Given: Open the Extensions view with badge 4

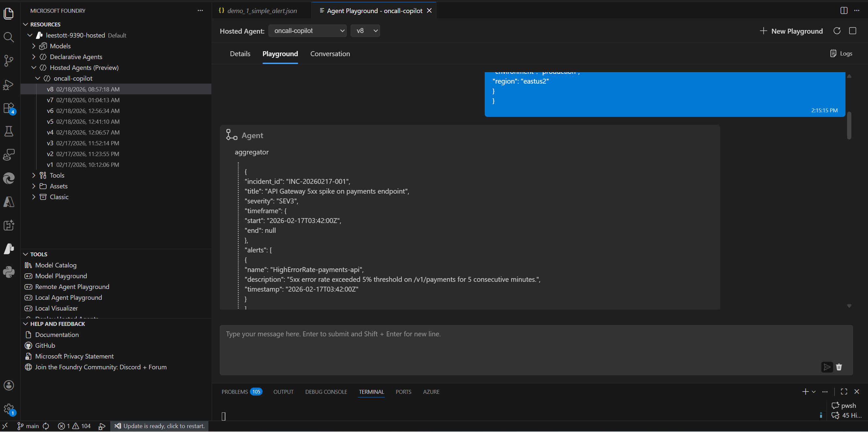Looking at the screenshot, I should [x=9, y=108].
